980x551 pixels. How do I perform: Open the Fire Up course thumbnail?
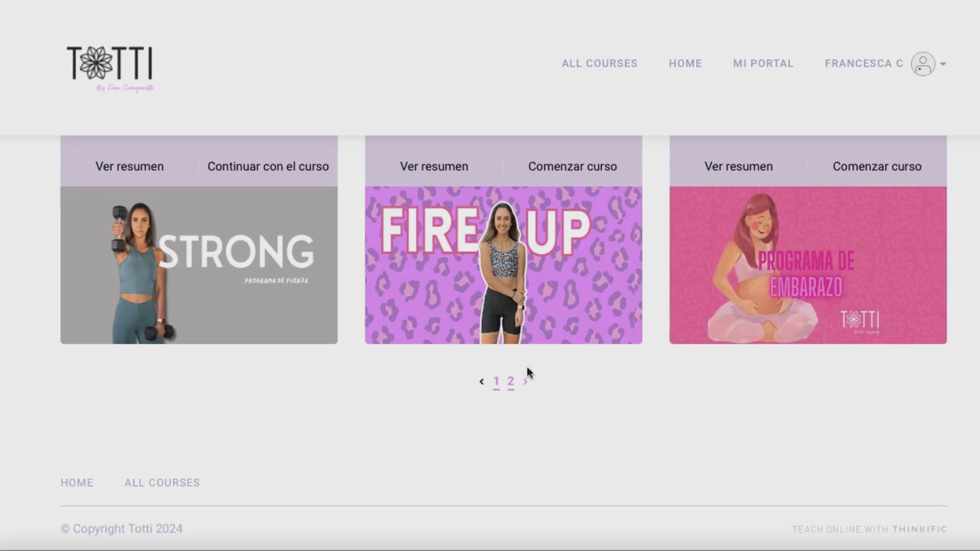point(503,265)
